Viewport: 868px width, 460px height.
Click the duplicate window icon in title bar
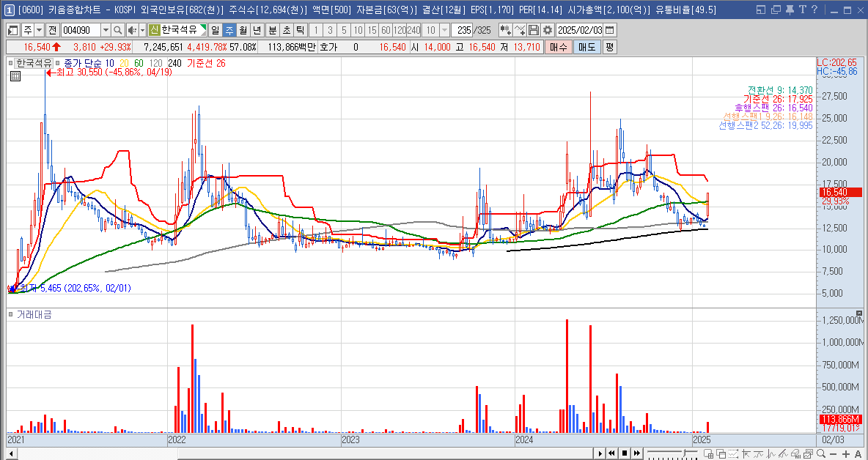click(776, 10)
